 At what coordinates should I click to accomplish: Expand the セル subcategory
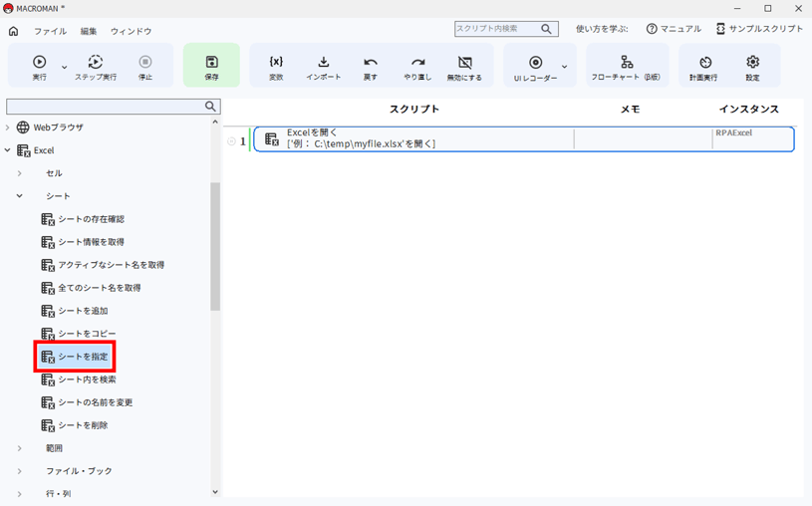(20, 173)
